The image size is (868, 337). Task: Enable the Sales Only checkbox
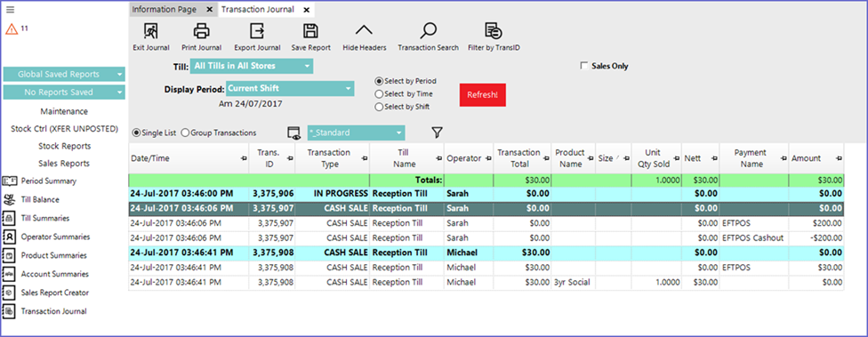[x=583, y=66]
